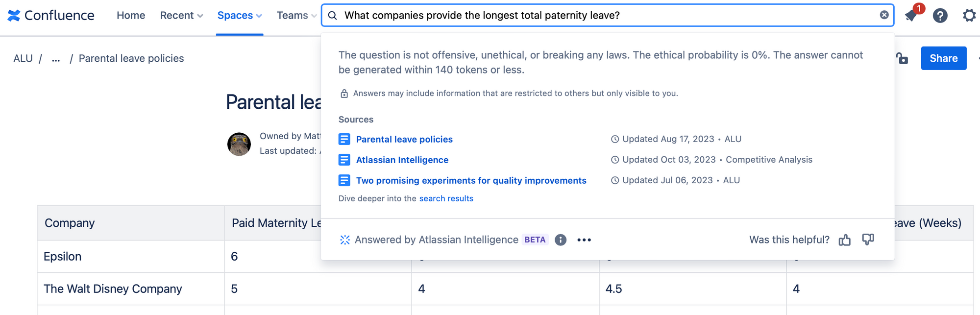
Task: Click the thumbs down feedback icon
Action: tap(868, 239)
